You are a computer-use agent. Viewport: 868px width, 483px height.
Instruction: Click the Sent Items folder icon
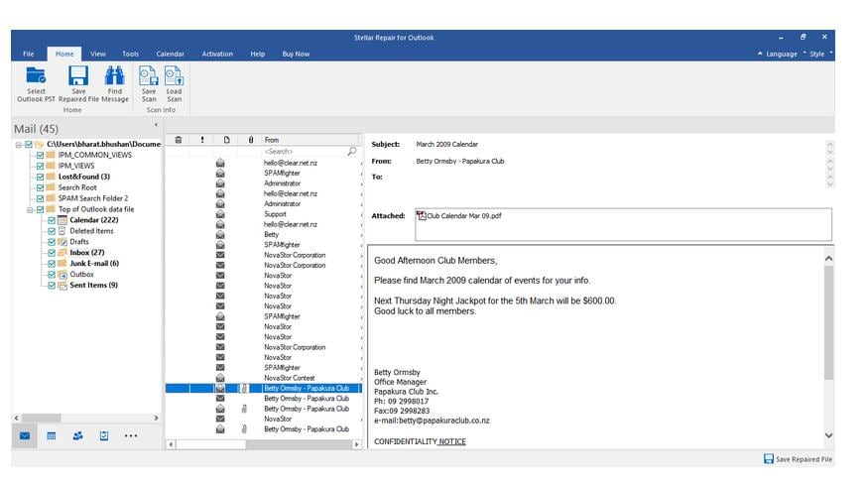62,286
